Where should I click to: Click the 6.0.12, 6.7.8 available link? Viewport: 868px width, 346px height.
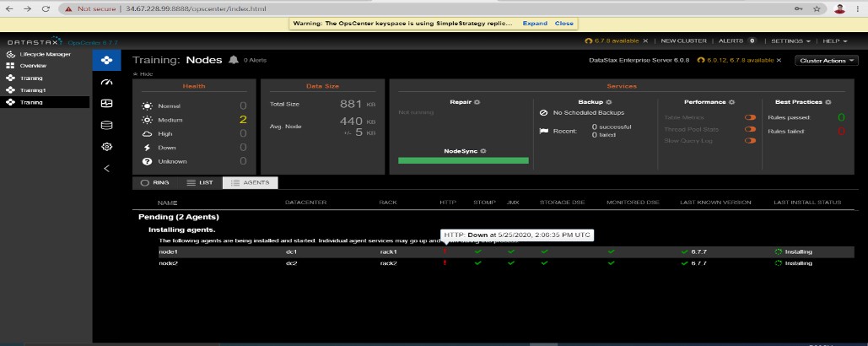pos(740,61)
